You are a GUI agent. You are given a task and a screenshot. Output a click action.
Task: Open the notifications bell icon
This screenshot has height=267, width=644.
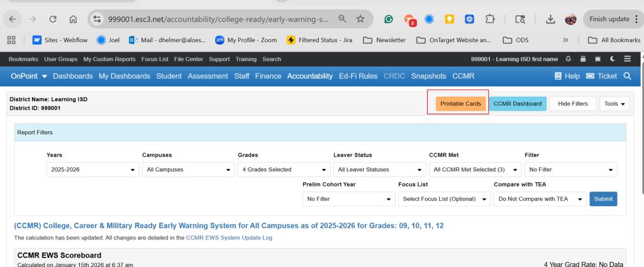(569, 59)
